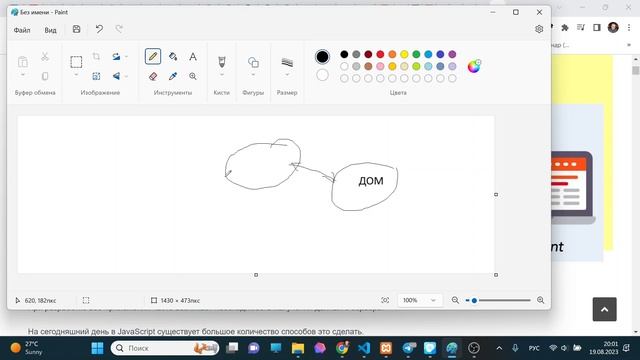Image resolution: width=640 pixels, height=360 pixels.
Task: Open the Вид menu
Action: pyautogui.click(x=50, y=30)
